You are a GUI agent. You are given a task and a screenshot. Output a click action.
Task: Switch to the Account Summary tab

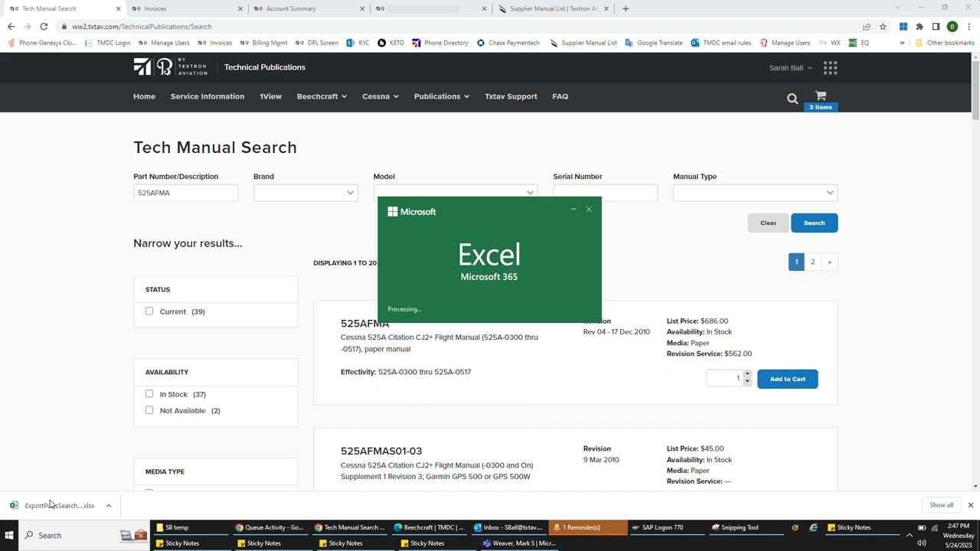point(306,8)
